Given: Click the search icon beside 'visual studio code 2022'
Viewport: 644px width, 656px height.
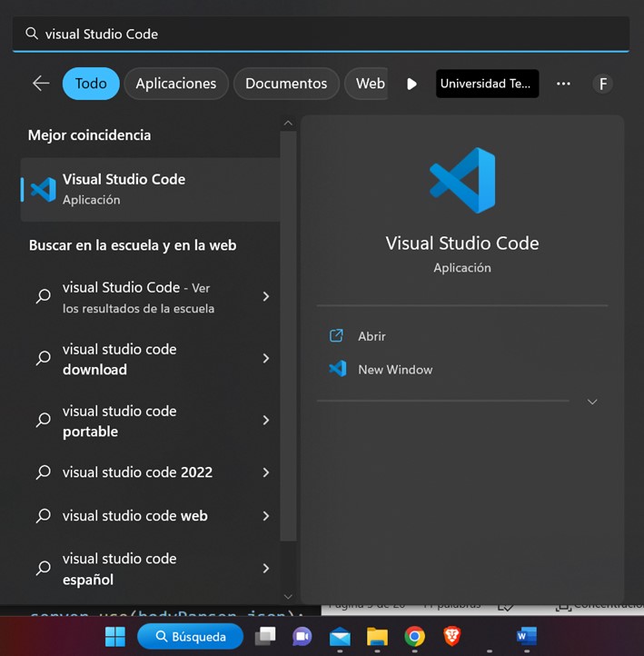Looking at the screenshot, I should pos(44,472).
